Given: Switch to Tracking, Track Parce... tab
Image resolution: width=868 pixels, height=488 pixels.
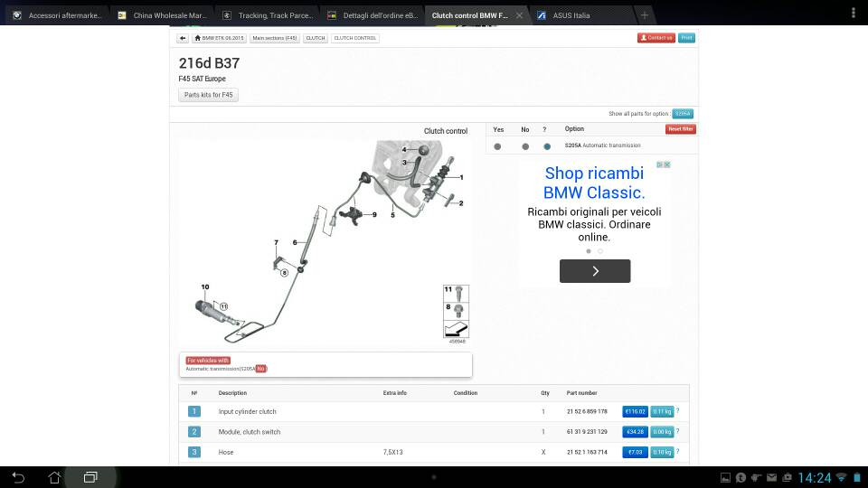Looking at the screenshot, I should (x=268, y=15).
